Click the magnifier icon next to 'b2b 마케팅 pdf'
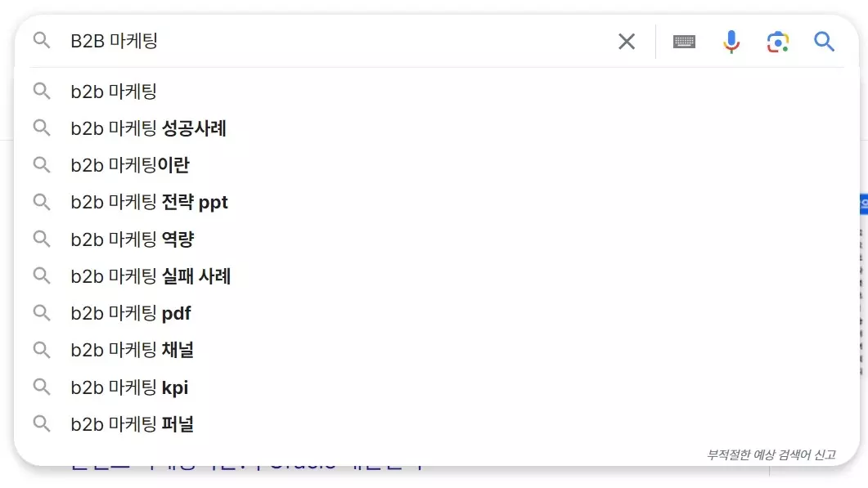The height and width of the screenshot is (488, 868). (42, 313)
